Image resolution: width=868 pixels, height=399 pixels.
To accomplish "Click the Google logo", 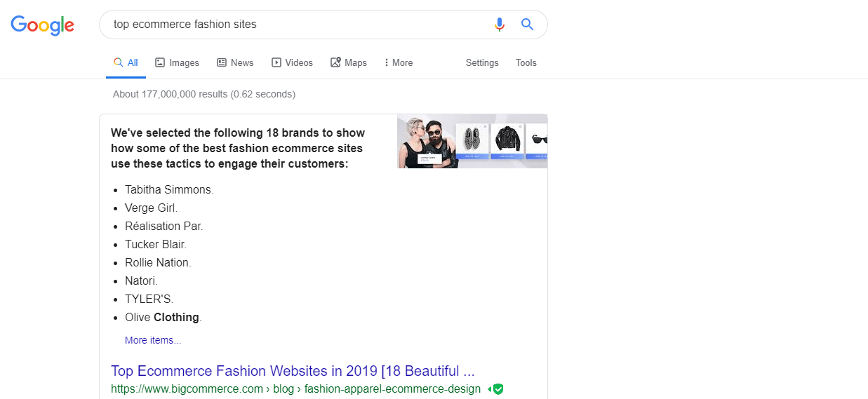I will pos(43,25).
